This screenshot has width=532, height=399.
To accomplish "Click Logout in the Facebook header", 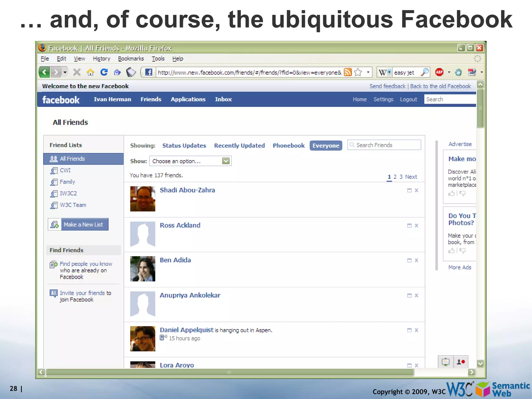I will click(408, 99).
